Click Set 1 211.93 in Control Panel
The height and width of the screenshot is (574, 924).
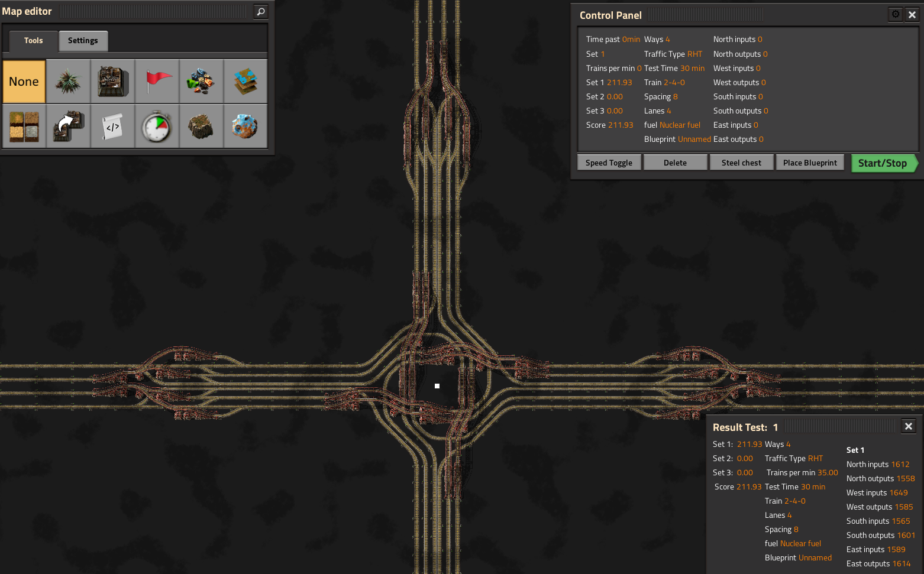click(609, 83)
